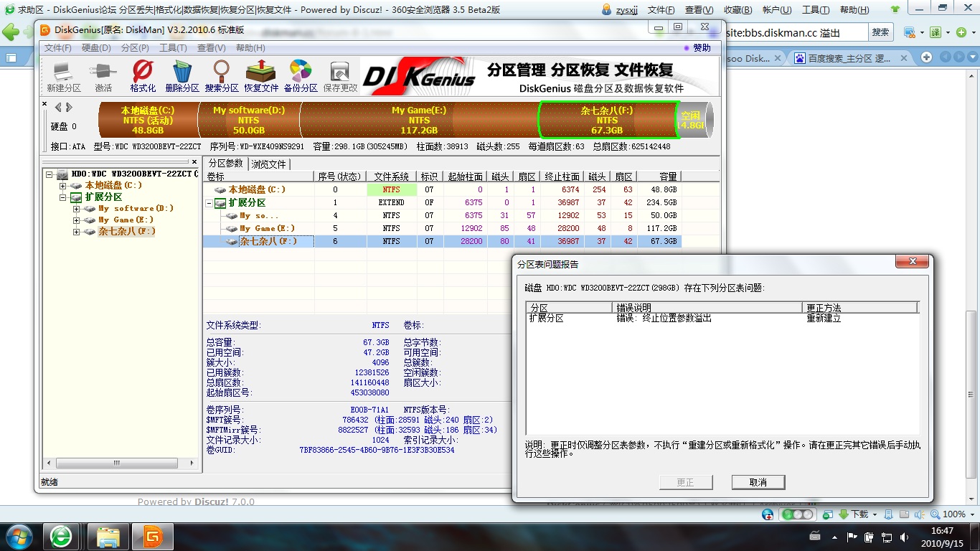Click the DiskGenius taskbar icon
980x551 pixels.
click(154, 537)
